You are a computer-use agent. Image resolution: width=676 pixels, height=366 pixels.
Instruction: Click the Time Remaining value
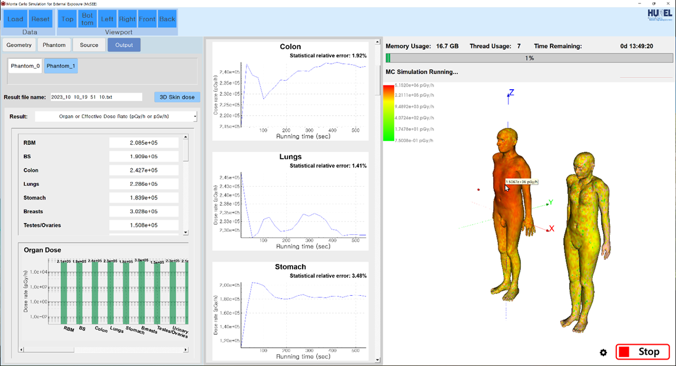(x=636, y=46)
